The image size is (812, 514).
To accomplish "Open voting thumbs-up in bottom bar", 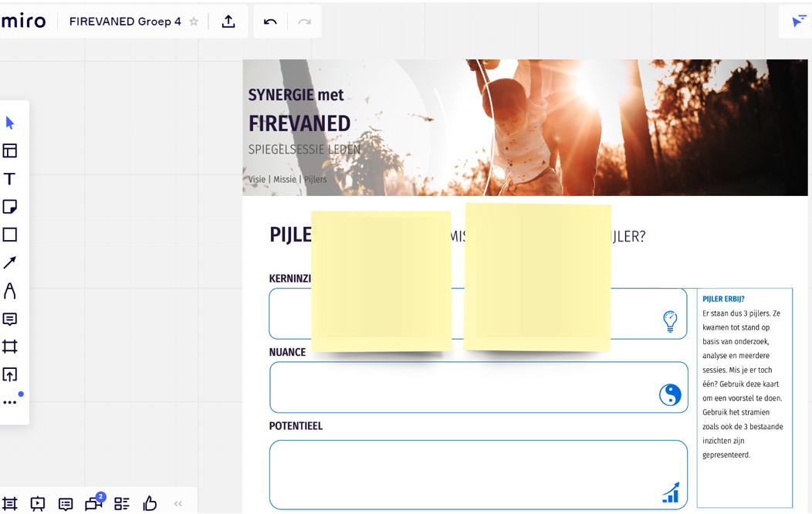I will (x=150, y=504).
